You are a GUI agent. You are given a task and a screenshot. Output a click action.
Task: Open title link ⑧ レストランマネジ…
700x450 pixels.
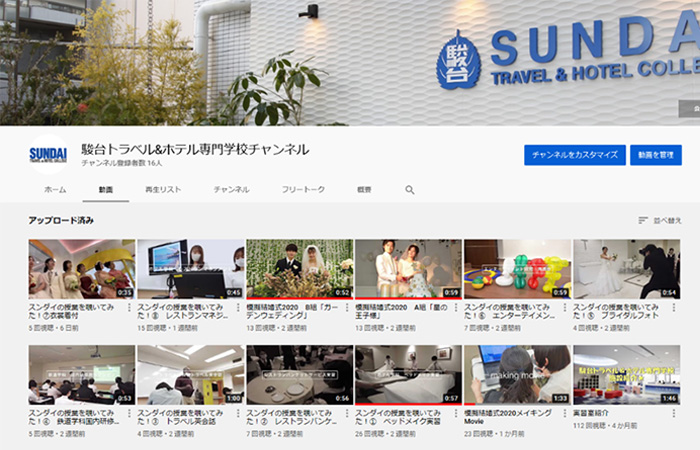click(182, 311)
